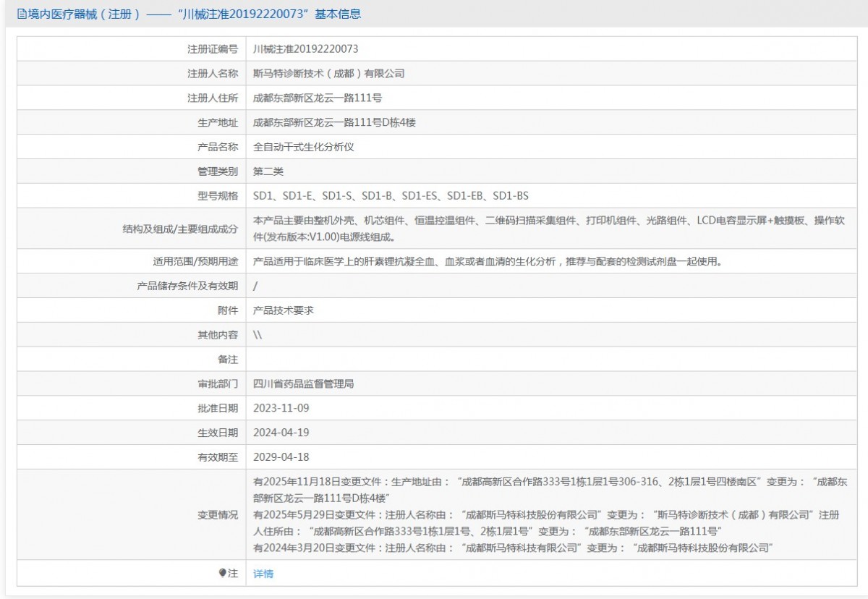The width and height of the screenshot is (868, 599).
Task: Select the 批准日期 label
Action: [218, 408]
